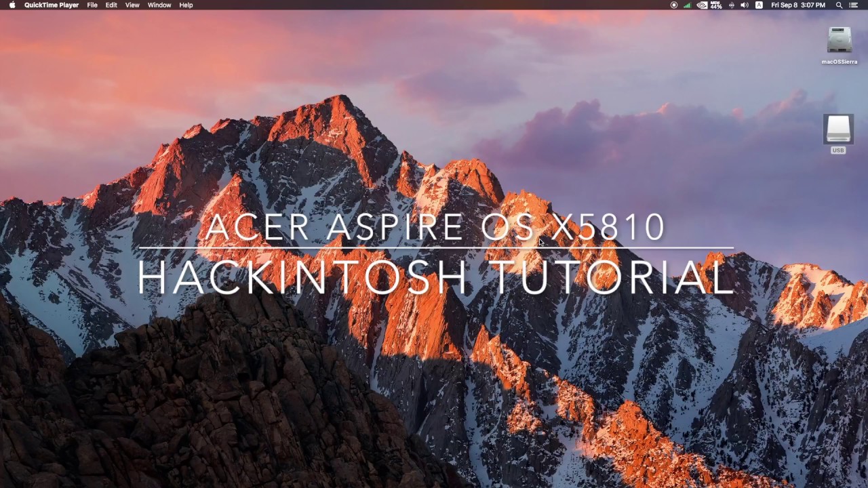Click the date and time Fri Sep 8

click(798, 5)
